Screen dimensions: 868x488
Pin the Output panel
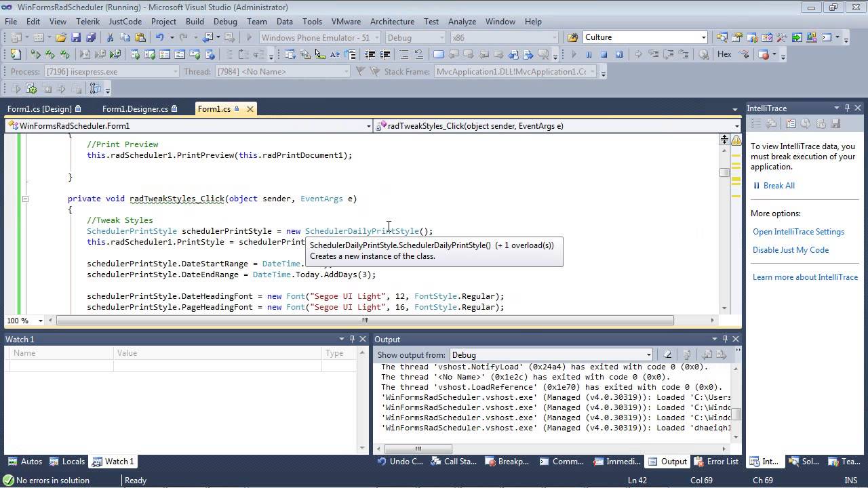coord(725,339)
